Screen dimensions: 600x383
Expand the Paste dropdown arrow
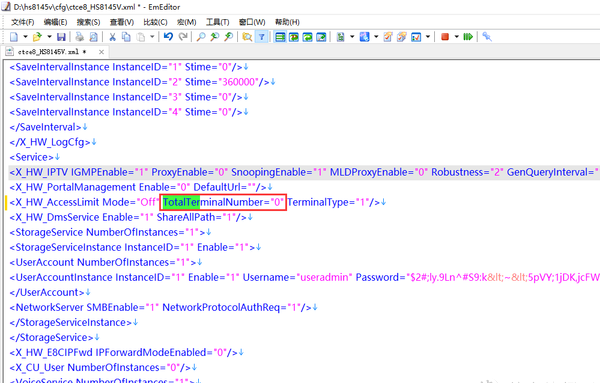(152, 37)
